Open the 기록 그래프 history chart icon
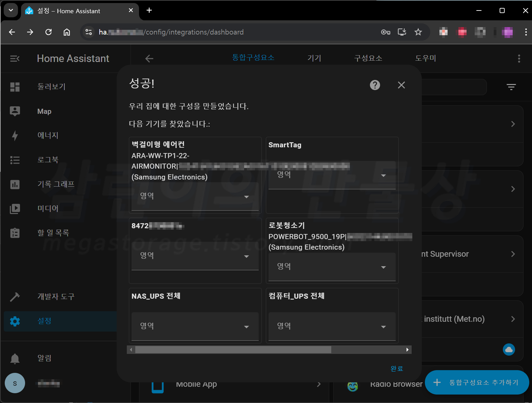532x403 pixels. pos(15,184)
